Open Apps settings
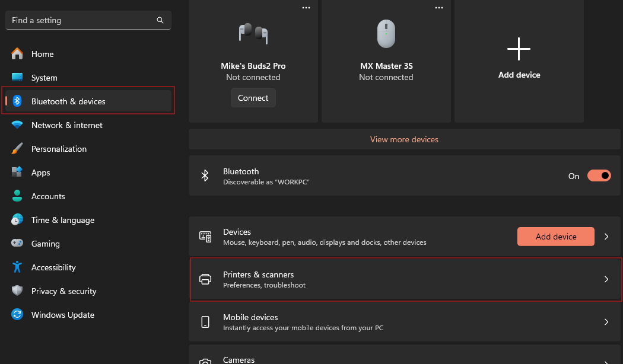The height and width of the screenshot is (364, 623). pos(88,173)
